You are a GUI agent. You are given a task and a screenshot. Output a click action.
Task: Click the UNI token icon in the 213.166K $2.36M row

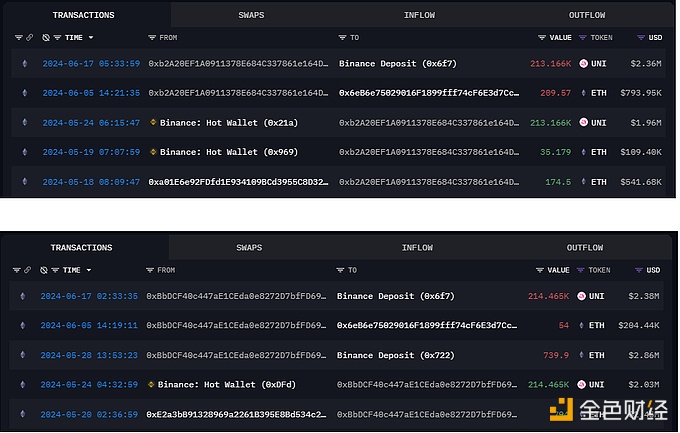[x=583, y=64]
